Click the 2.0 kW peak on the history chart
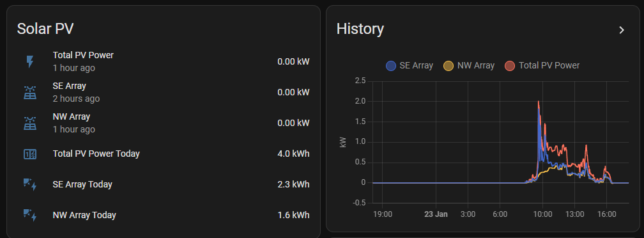 pos(538,102)
